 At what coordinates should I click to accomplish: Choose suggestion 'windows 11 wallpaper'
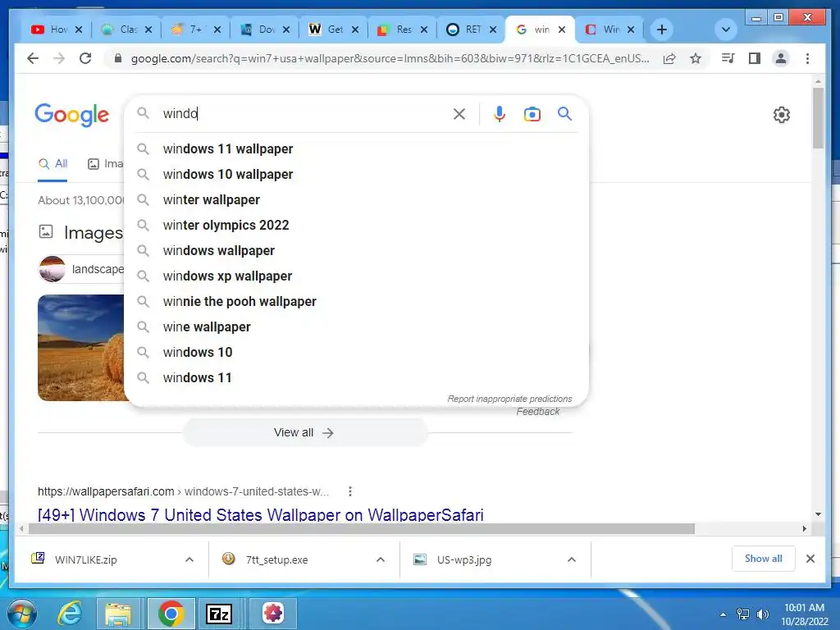pos(356,149)
